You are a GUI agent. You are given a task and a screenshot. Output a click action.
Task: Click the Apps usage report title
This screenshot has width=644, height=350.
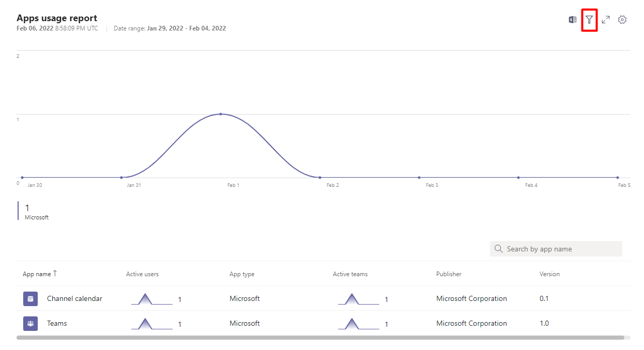coord(57,19)
